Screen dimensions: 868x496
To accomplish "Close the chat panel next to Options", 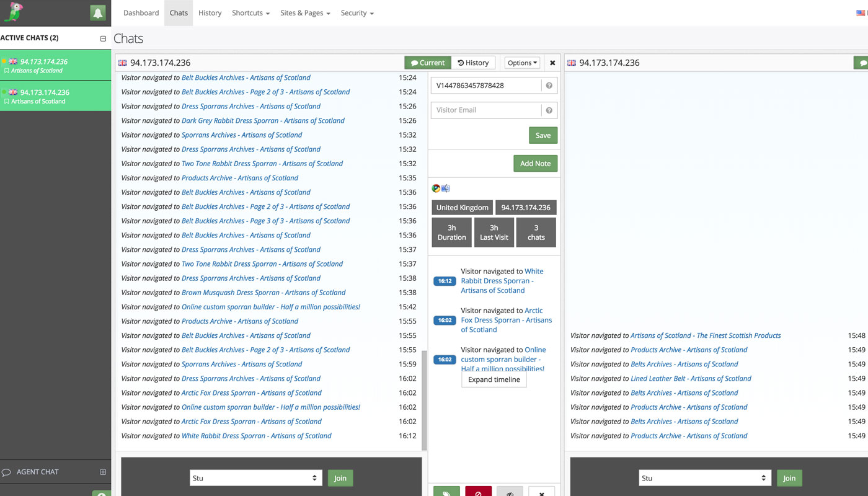I will (552, 63).
